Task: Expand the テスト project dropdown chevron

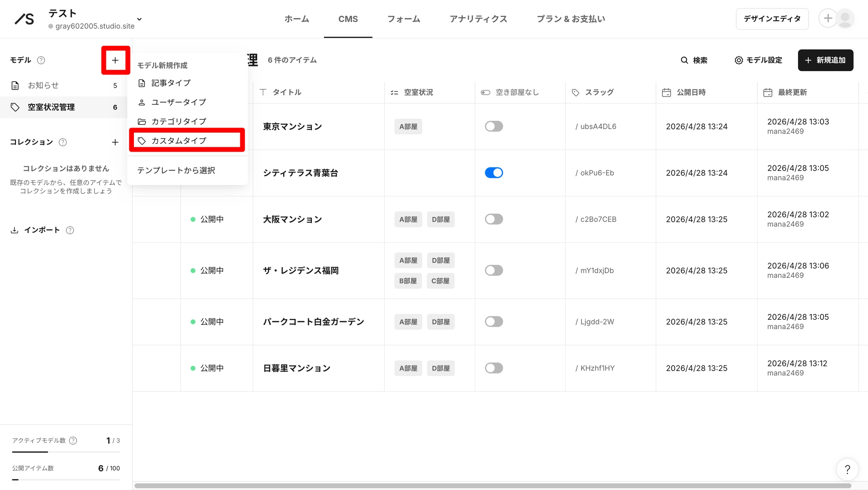Action: click(139, 19)
